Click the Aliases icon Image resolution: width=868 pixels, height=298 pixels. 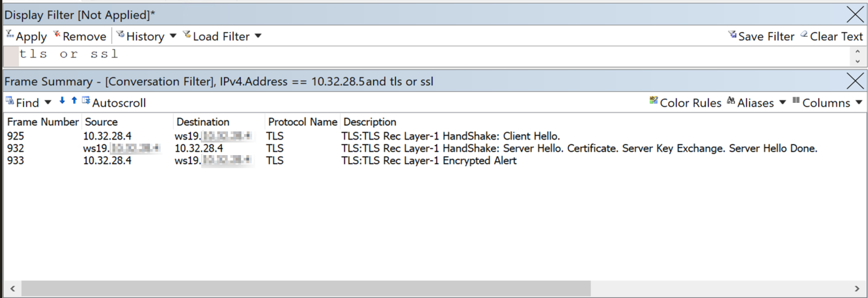731,100
